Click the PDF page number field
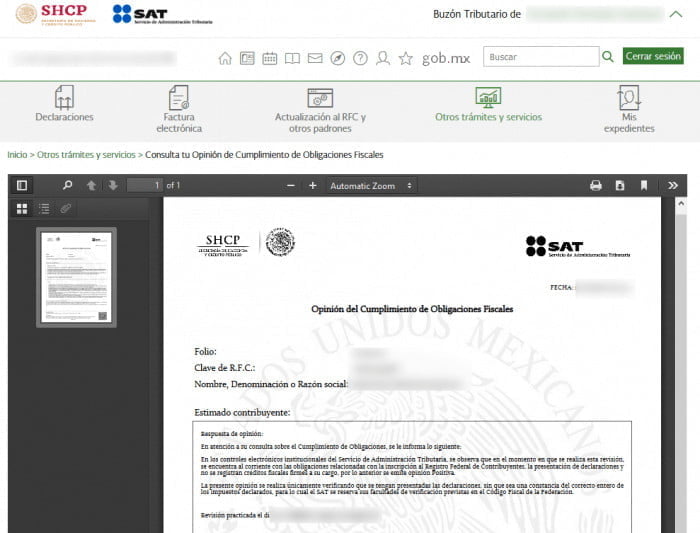The image size is (700, 533). [145, 185]
